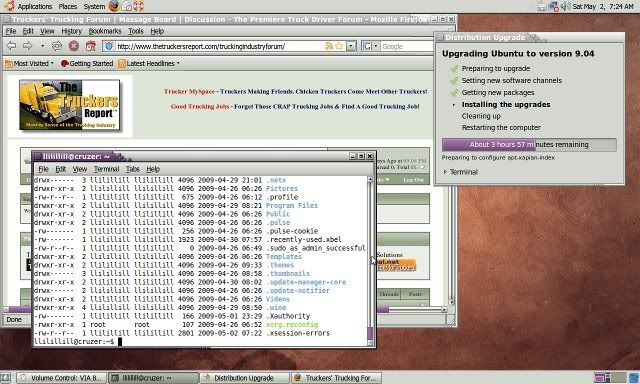Viewport: 640px width, 384px height.
Task: Click the RSS feed icon in URL bar
Action: coord(329,46)
